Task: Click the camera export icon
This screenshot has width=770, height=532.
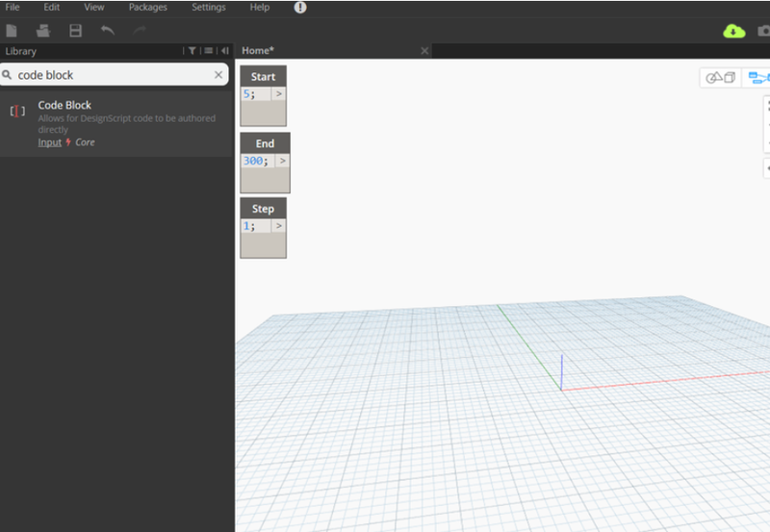Action: point(764,32)
